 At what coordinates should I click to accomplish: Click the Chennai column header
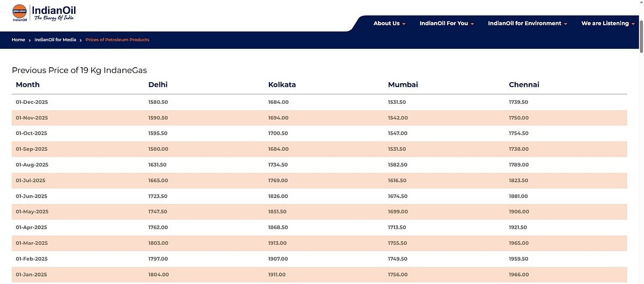[x=524, y=85]
